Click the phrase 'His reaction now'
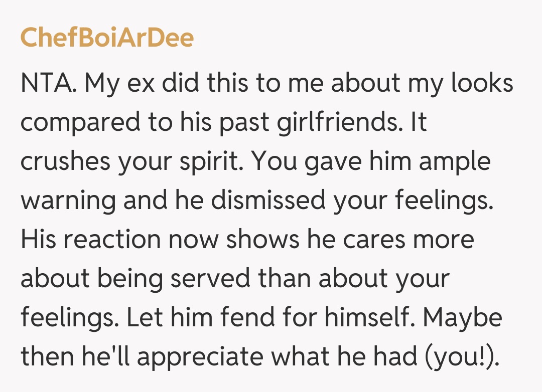The width and height of the screenshot is (542, 392). coord(118,239)
